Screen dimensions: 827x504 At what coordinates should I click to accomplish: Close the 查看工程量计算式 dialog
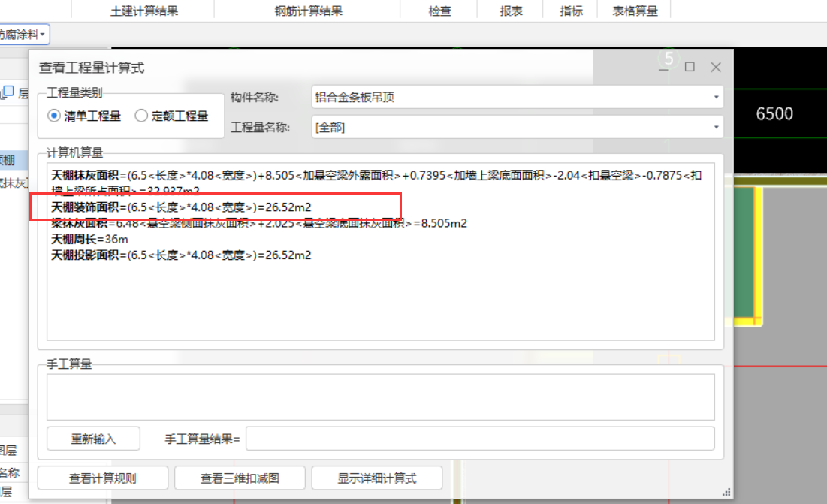tap(716, 67)
